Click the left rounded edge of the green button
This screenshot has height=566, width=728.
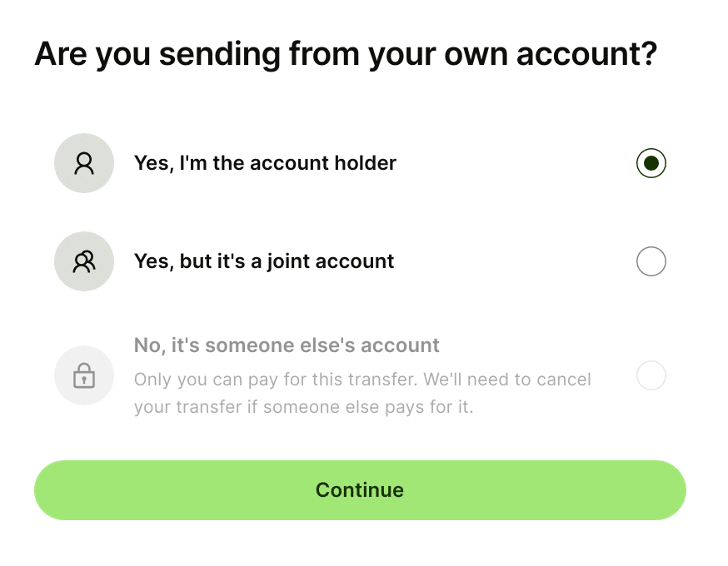(x=49, y=490)
